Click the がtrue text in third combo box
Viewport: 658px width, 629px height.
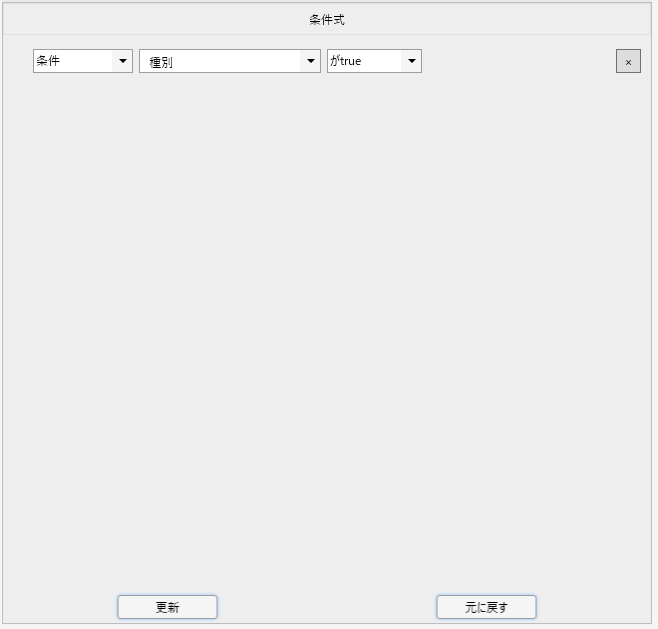point(346,61)
